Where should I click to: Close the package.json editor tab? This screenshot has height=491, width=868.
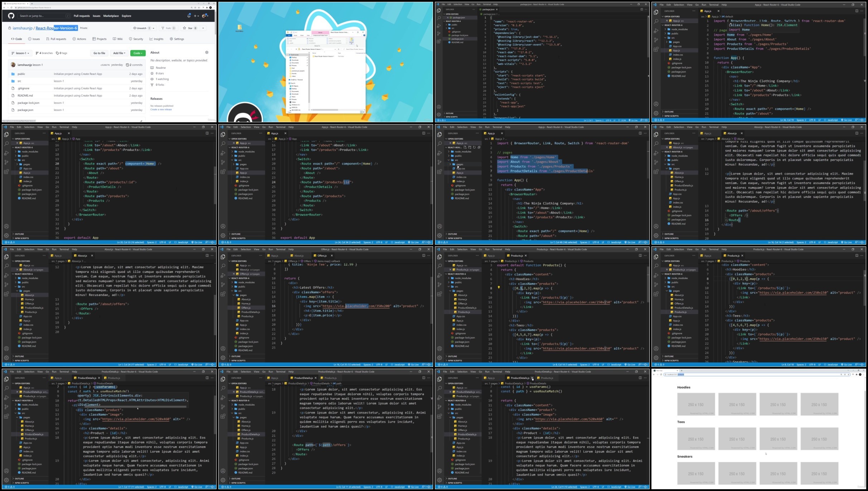(497, 9)
